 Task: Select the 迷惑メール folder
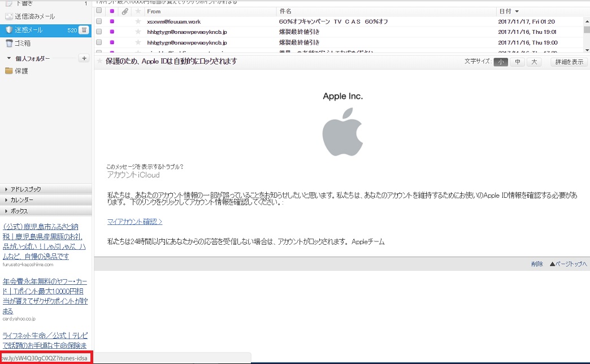click(29, 30)
